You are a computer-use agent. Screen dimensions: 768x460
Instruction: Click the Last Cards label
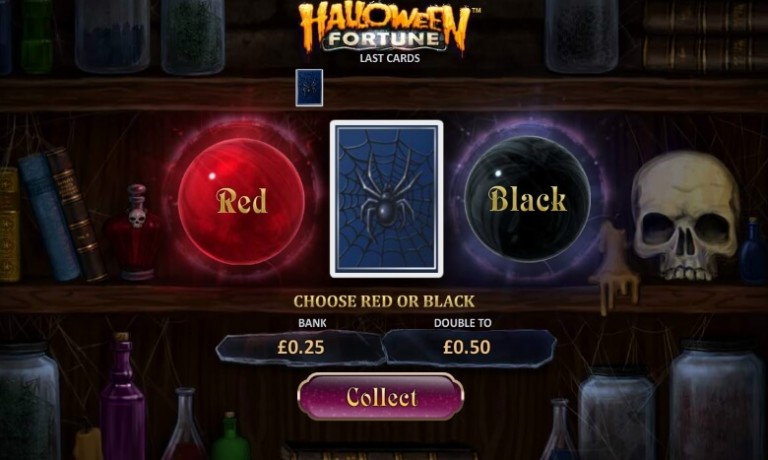click(x=390, y=58)
